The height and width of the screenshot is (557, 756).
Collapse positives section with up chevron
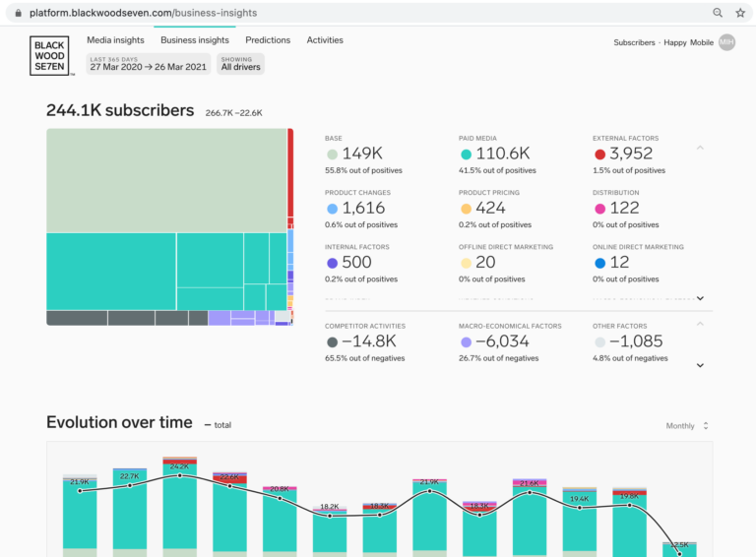click(x=700, y=148)
